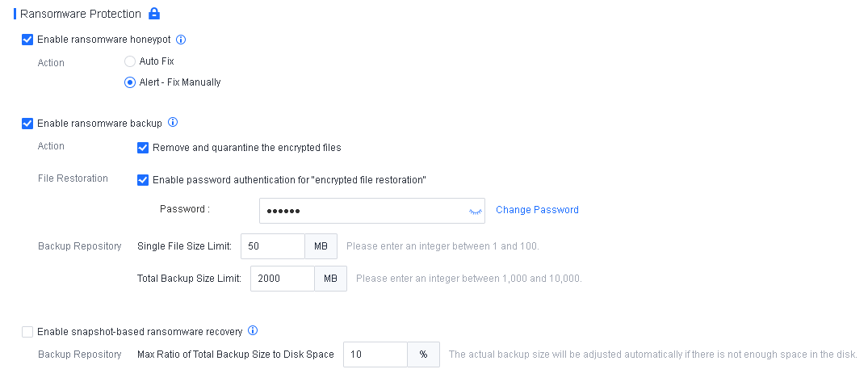Click MB unit beside Single File Size
The image size is (868, 386).
click(x=321, y=246)
